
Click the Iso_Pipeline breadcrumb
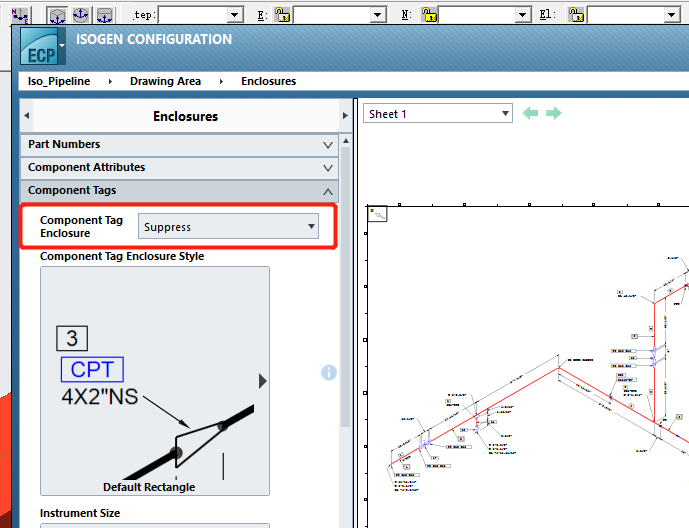click(x=59, y=81)
